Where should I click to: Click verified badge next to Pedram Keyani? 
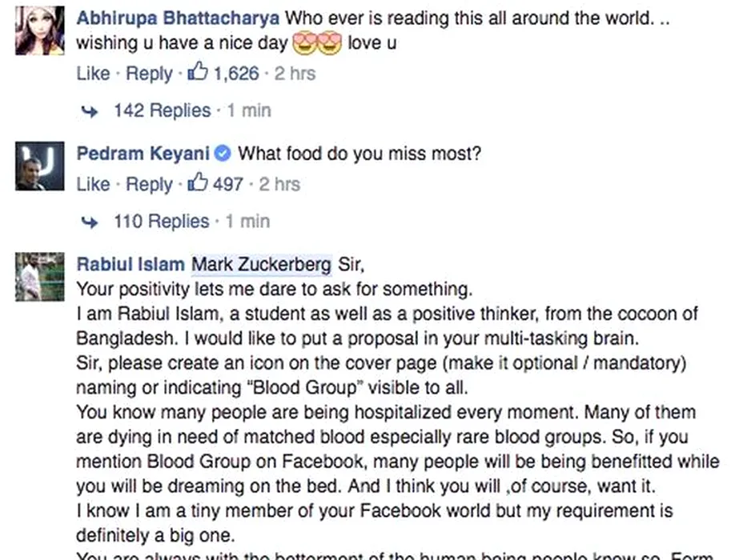click(223, 154)
